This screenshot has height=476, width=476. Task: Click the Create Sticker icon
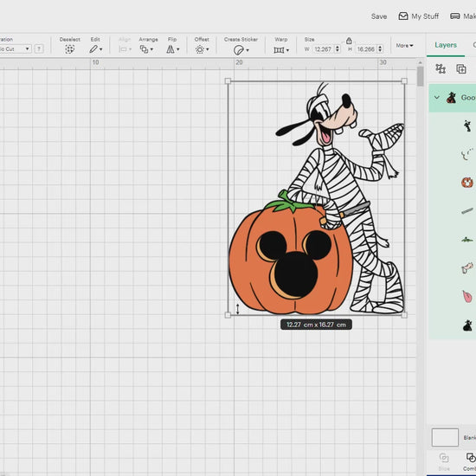[239, 50]
